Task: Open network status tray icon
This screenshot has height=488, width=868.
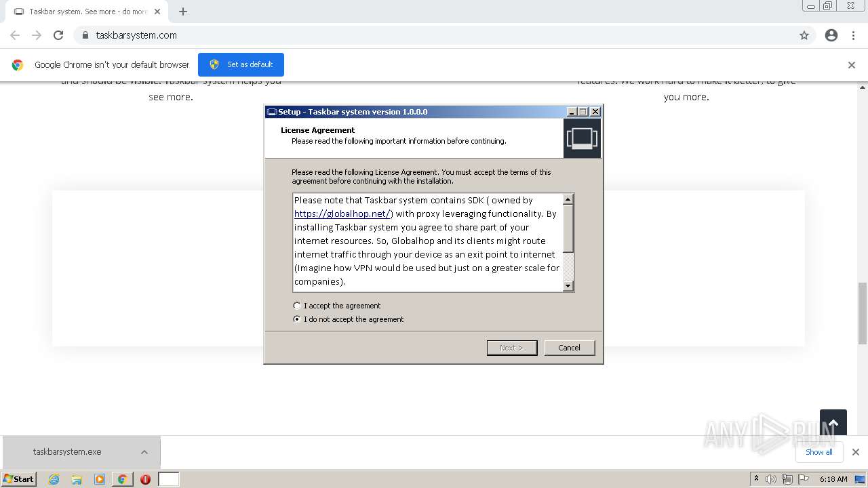Action: 787,479
